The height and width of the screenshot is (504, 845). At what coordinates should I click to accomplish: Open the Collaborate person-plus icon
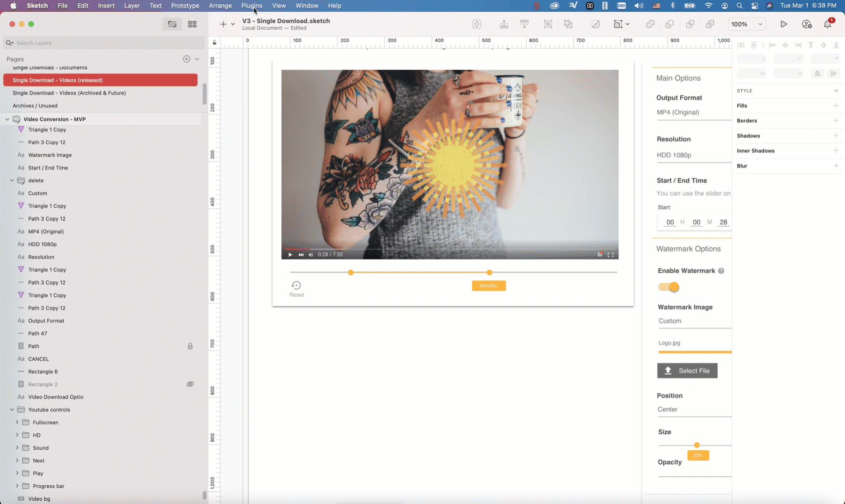[807, 24]
